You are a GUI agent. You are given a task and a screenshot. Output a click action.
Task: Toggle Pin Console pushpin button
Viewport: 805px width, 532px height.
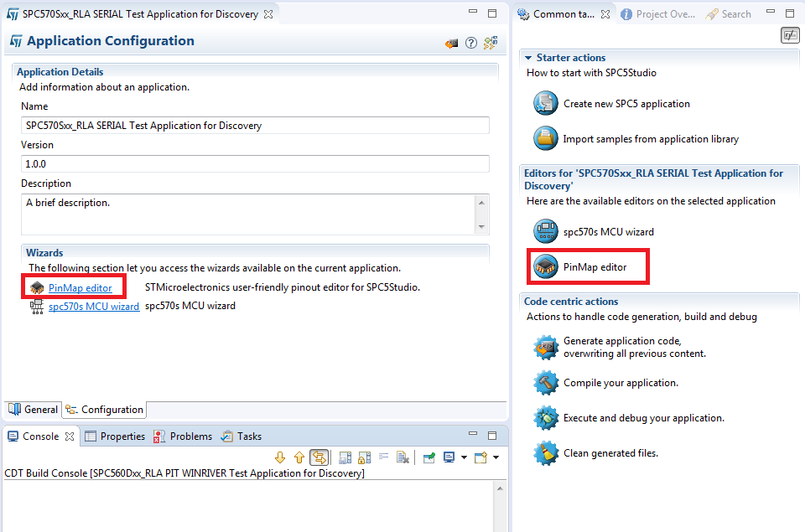[x=429, y=457]
